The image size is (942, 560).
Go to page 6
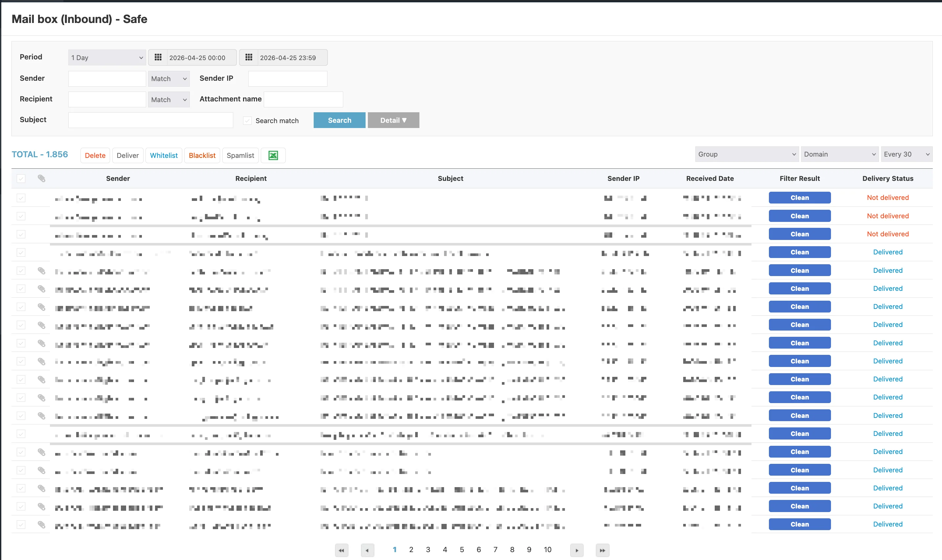coord(479,549)
